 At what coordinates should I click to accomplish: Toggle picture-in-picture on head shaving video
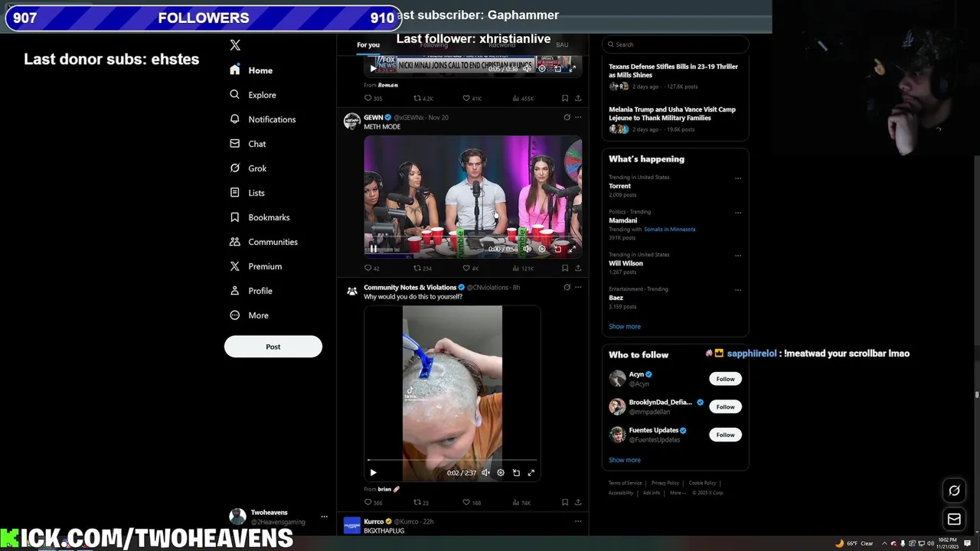(x=516, y=473)
